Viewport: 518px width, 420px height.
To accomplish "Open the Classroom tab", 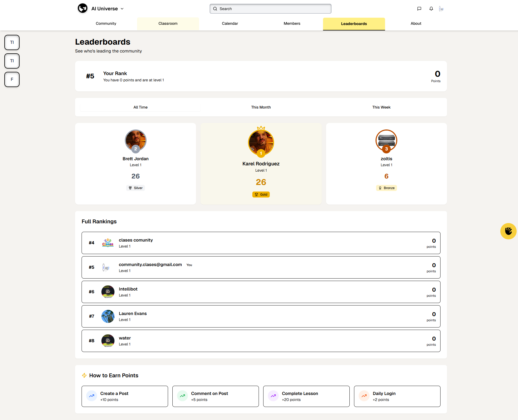I will tap(168, 24).
